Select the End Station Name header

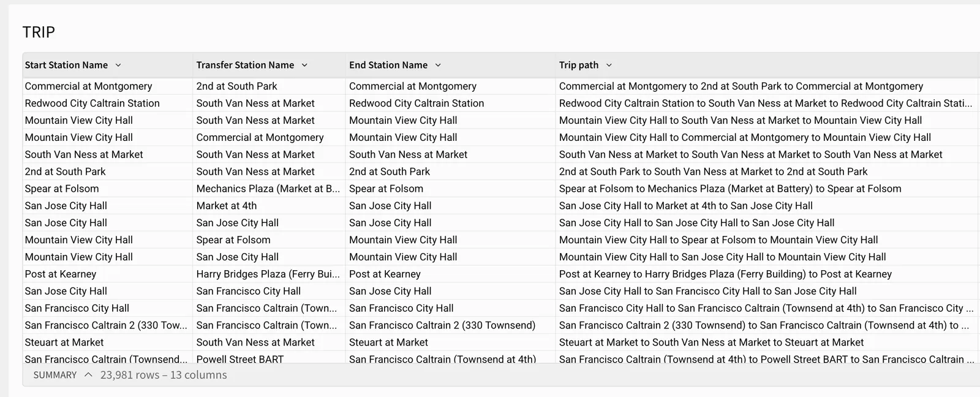(x=388, y=65)
